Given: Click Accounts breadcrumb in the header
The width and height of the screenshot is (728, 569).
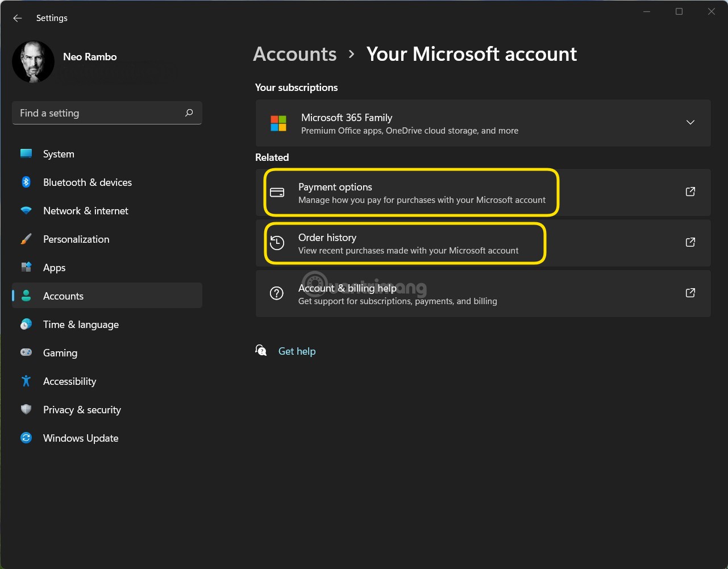Looking at the screenshot, I should 294,54.
